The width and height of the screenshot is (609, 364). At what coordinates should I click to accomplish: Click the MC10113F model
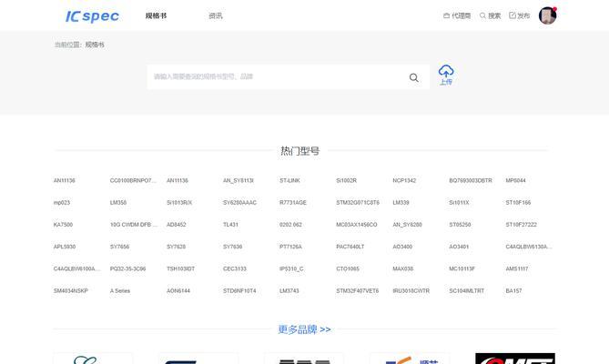coord(462,269)
